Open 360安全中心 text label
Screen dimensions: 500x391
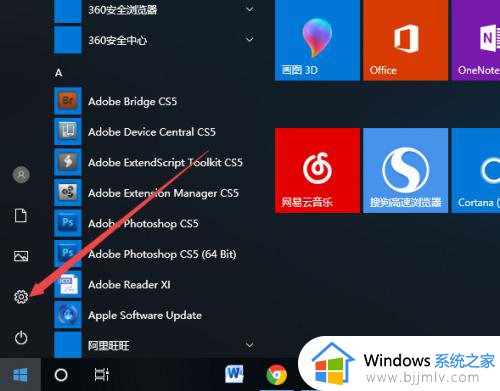pyautogui.click(x=118, y=40)
